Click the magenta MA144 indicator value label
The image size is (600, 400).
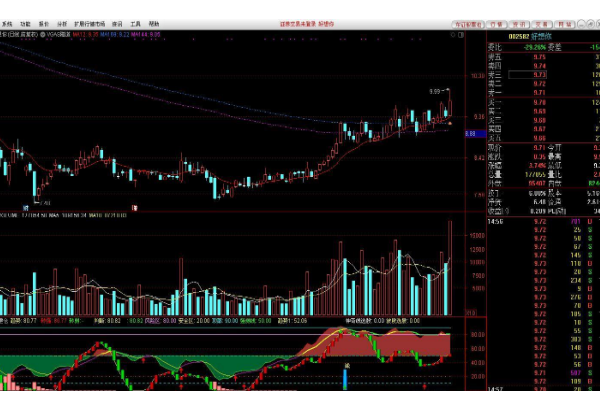coord(146,34)
